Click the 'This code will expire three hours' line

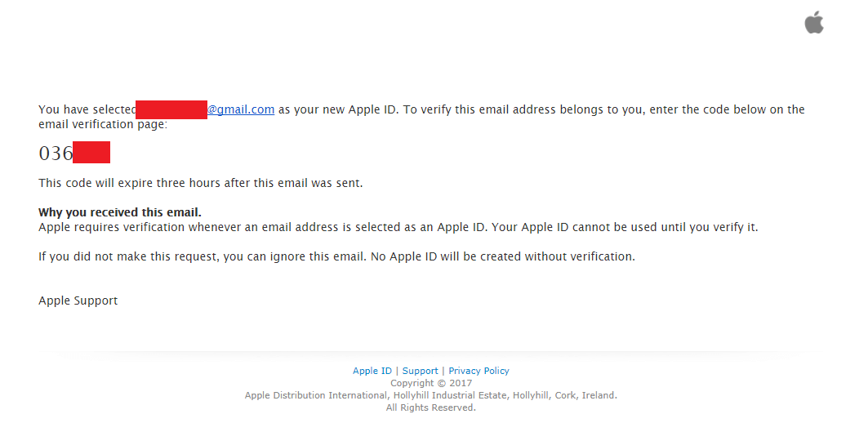point(200,183)
